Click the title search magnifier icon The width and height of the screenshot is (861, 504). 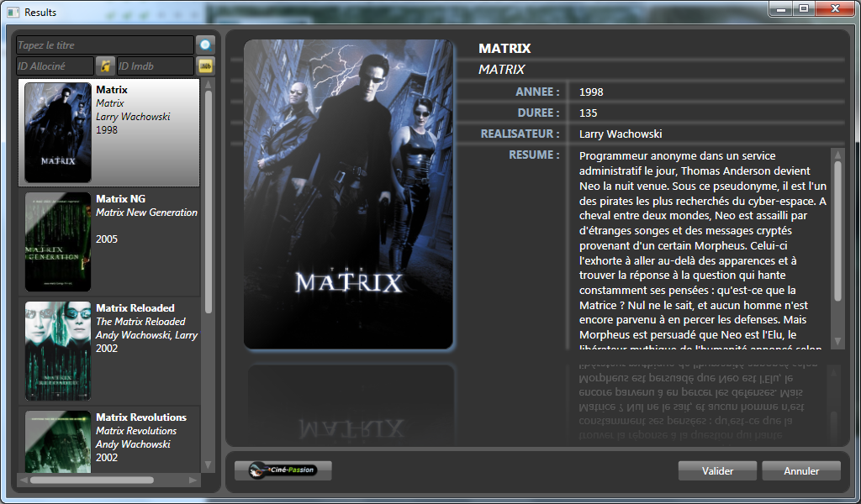pyautogui.click(x=205, y=45)
